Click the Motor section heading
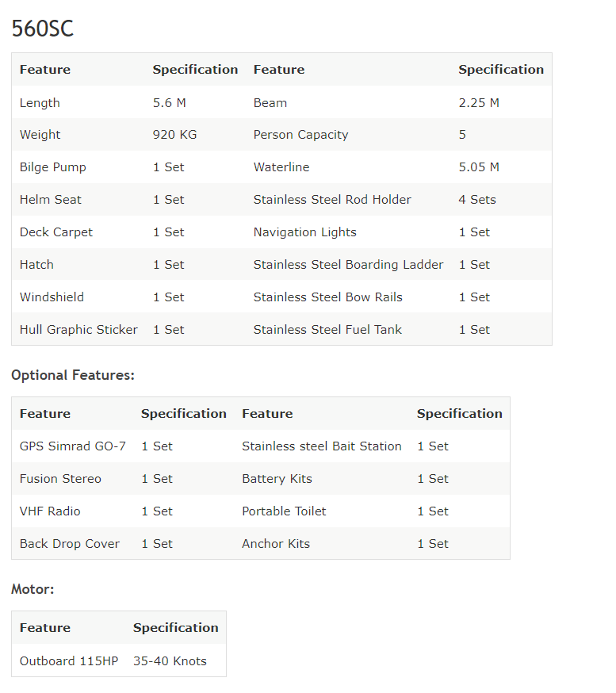The image size is (616, 693). click(33, 589)
